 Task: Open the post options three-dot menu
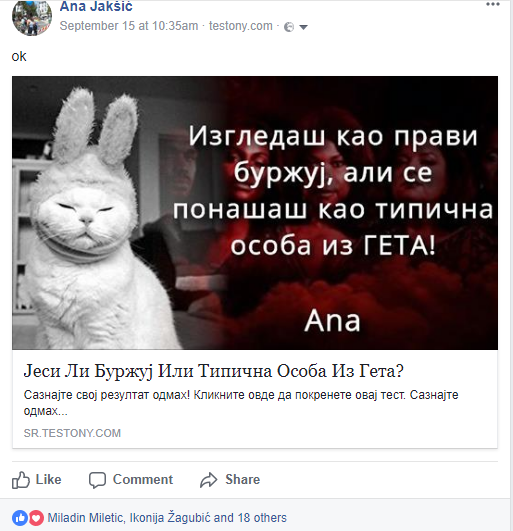pos(493,4)
